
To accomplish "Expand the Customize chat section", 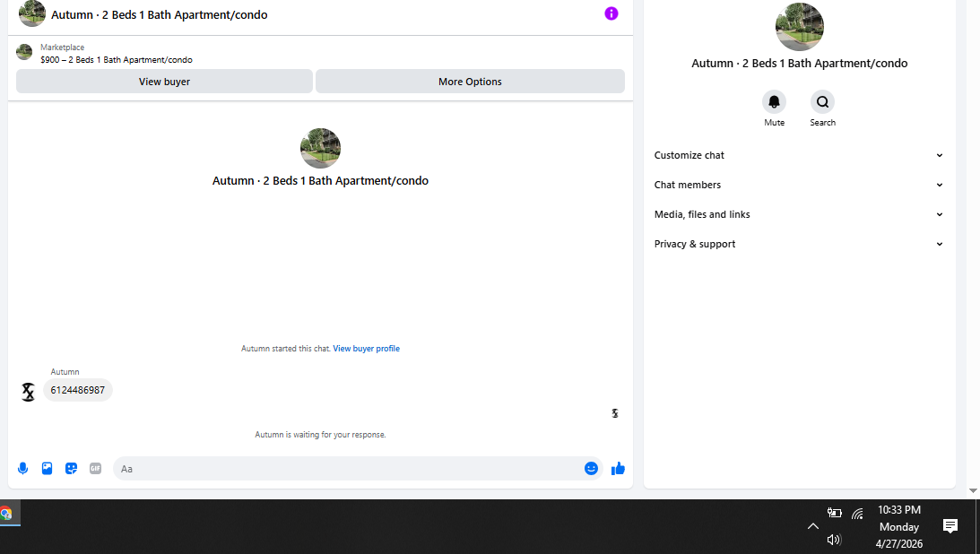I will click(799, 155).
